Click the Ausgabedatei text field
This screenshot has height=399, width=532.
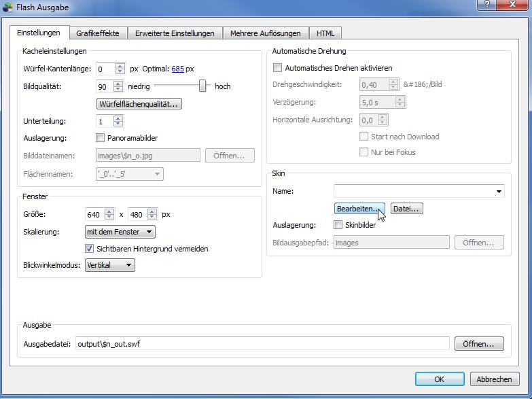[262, 344]
